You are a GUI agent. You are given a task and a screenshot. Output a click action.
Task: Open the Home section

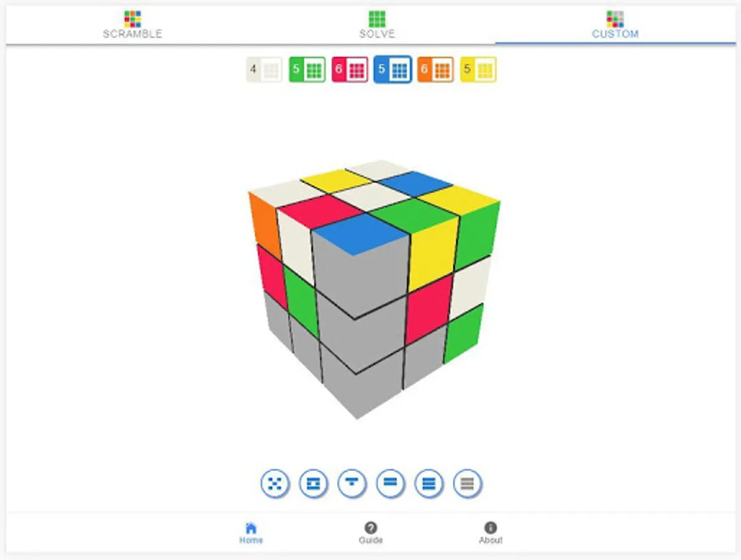click(x=251, y=533)
